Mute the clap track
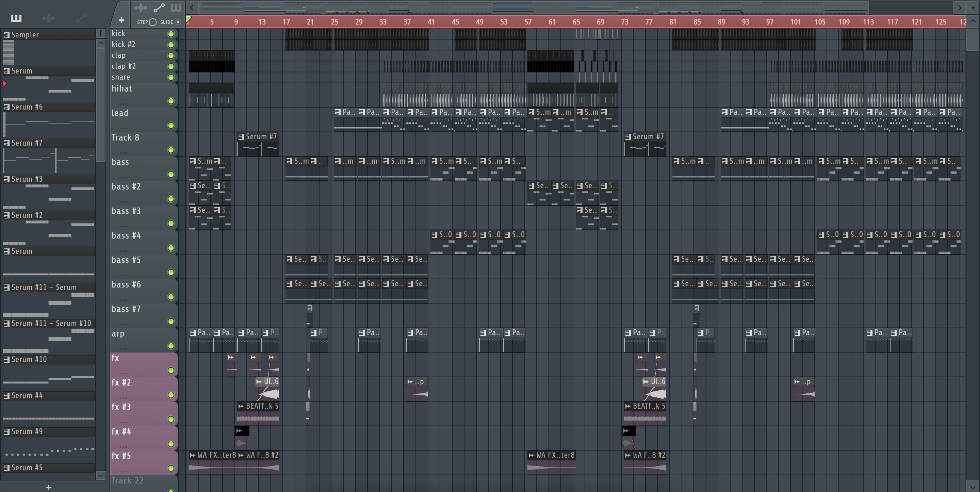980x492 pixels. click(x=171, y=55)
